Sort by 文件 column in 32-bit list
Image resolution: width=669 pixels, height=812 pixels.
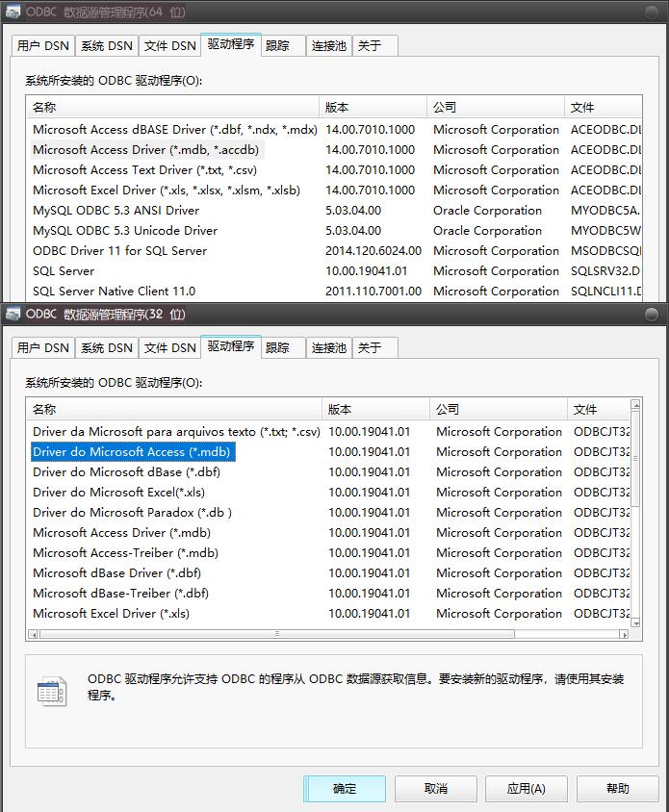pos(599,409)
